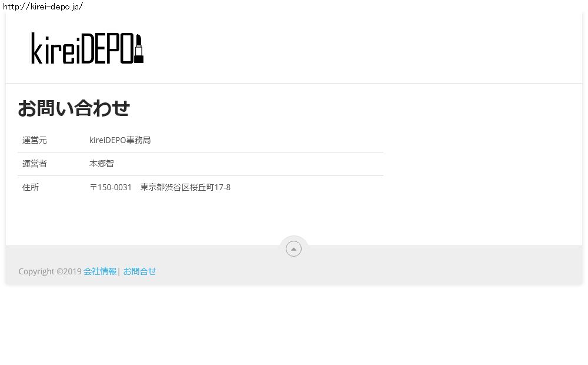Select the 運営元 row label
Image resolution: width=588 pixels, height=365 pixels.
[35, 141]
